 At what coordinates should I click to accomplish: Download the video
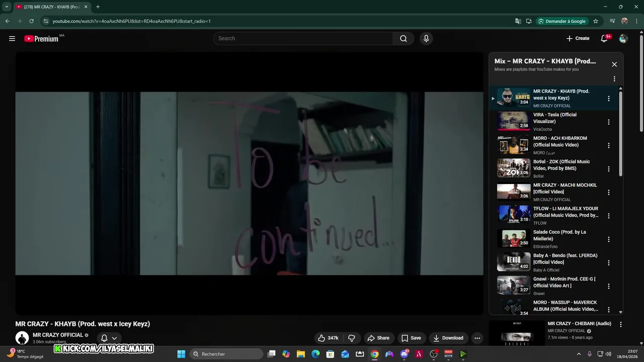(448, 338)
